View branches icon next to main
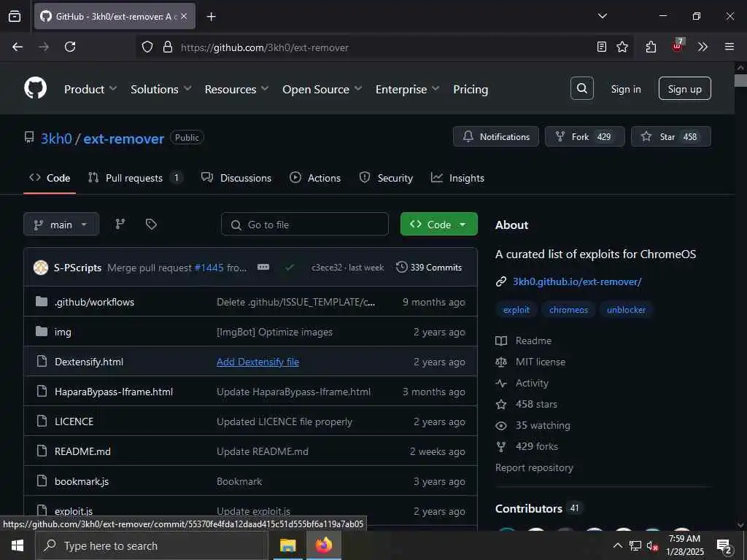Screen dimensions: 747x560 tap(120, 224)
